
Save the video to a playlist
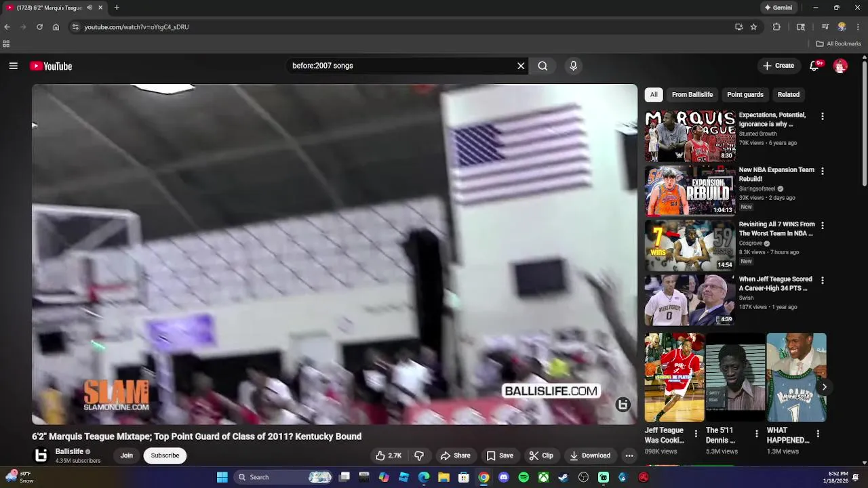(500, 455)
